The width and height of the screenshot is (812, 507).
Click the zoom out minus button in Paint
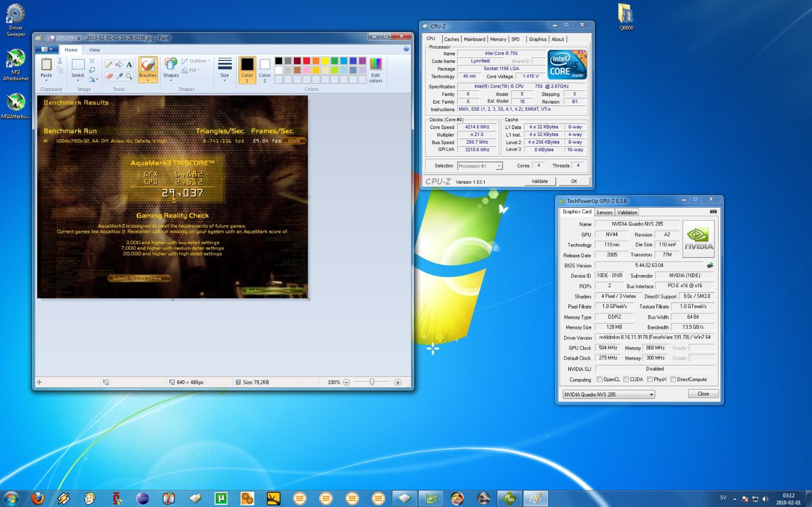tap(346, 382)
